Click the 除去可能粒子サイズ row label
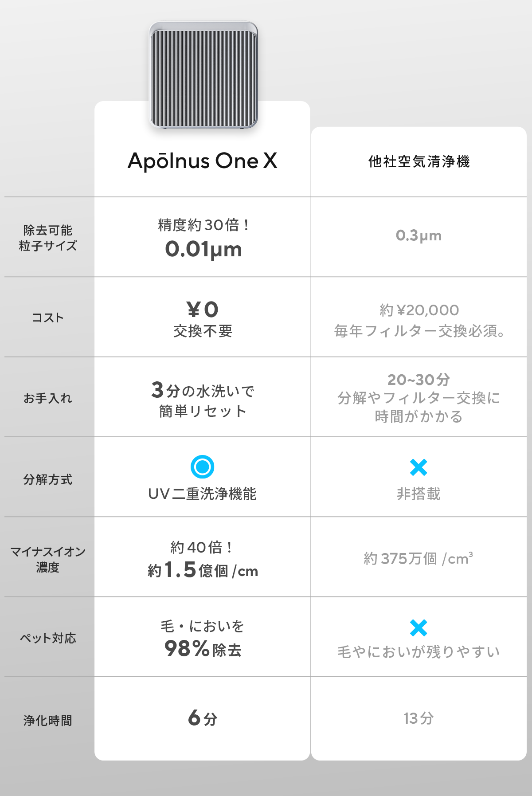 point(48,238)
